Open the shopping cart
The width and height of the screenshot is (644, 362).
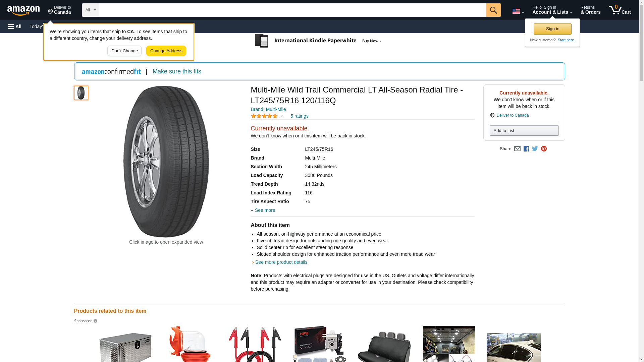620,10
